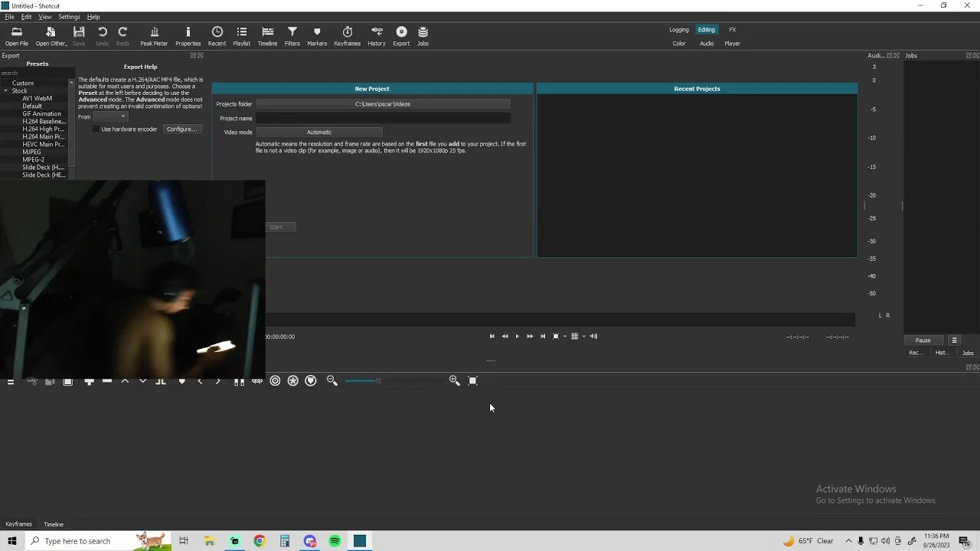Zoom in the timeline with magnifier plus
This screenshot has height=551, width=980.
click(x=454, y=380)
